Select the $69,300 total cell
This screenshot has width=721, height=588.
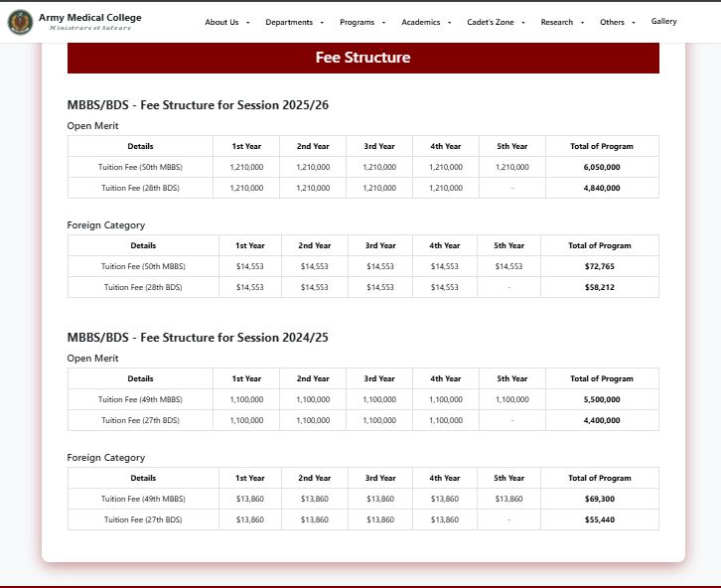pos(600,499)
